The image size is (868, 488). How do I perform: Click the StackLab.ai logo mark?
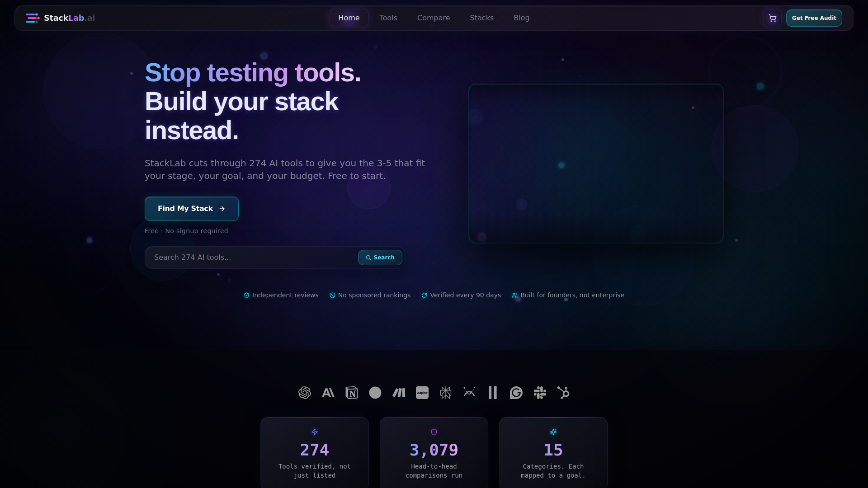(x=33, y=18)
